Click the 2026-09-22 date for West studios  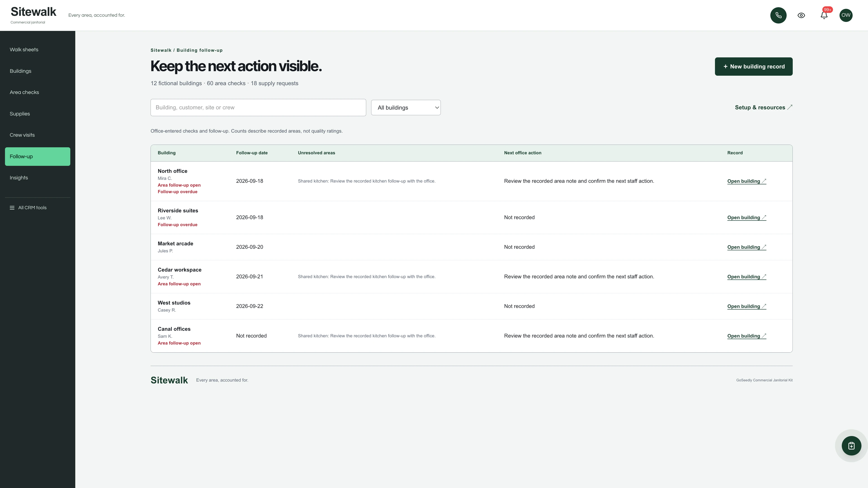tap(250, 307)
